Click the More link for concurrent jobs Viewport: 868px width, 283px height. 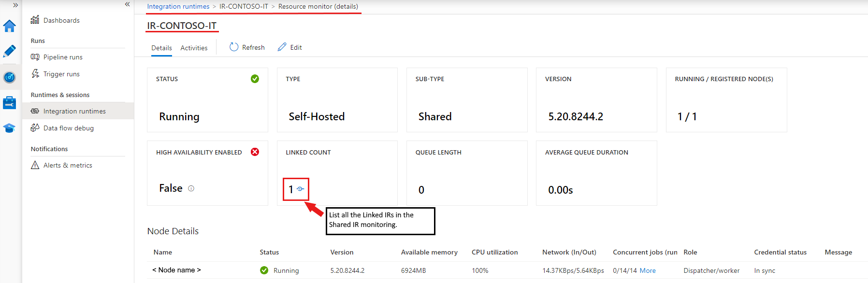point(648,270)
